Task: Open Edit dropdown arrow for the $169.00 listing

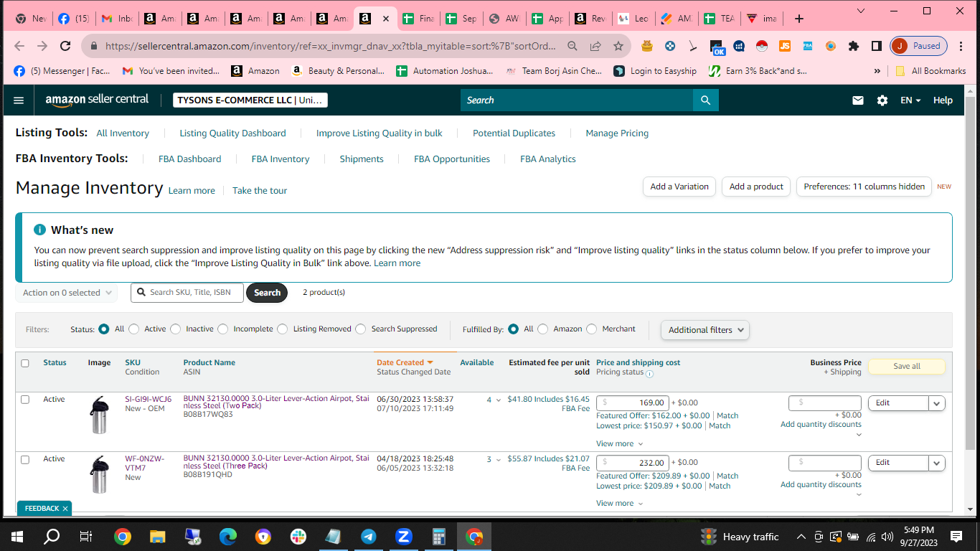Action: pos(936,403)
